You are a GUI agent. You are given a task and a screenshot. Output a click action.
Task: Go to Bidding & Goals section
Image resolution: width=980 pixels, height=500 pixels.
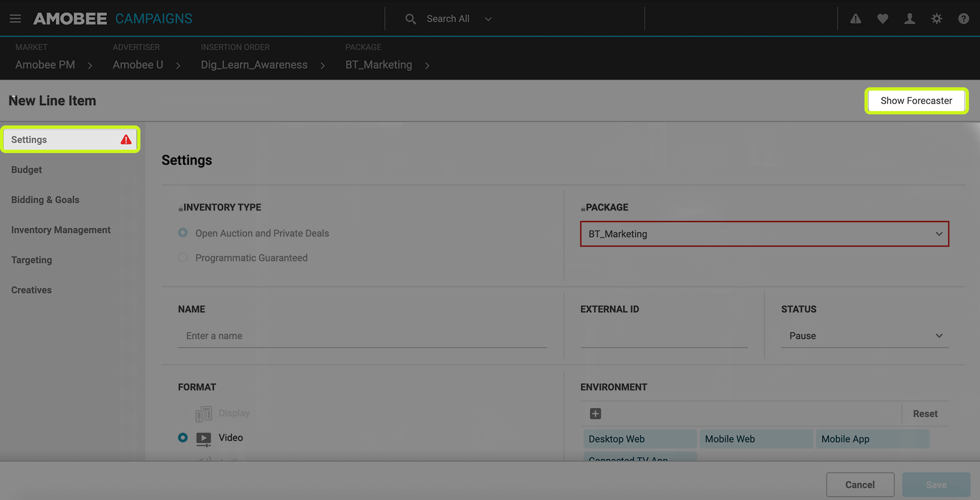(45, 200)
